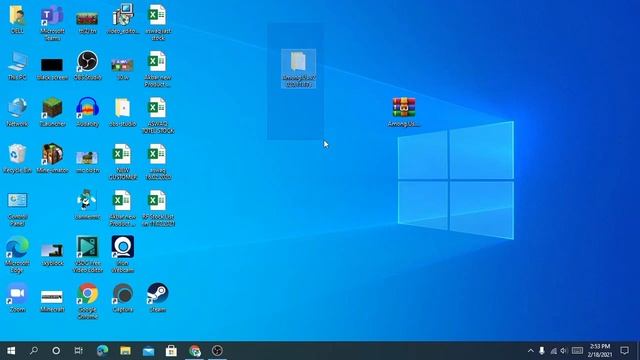
Task: Click the touch keyboard tray icon
Action: (x=577, y=351)
